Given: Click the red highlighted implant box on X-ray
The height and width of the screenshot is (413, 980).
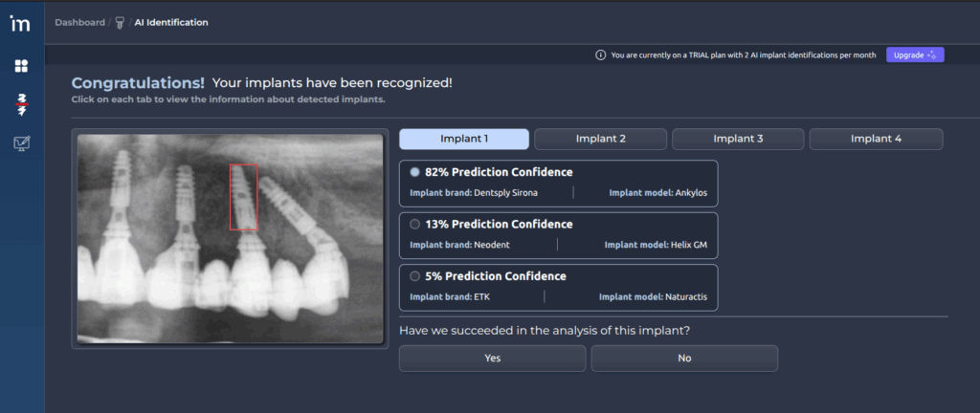Looking at the screenshot, I should click(x=243, y=197).
